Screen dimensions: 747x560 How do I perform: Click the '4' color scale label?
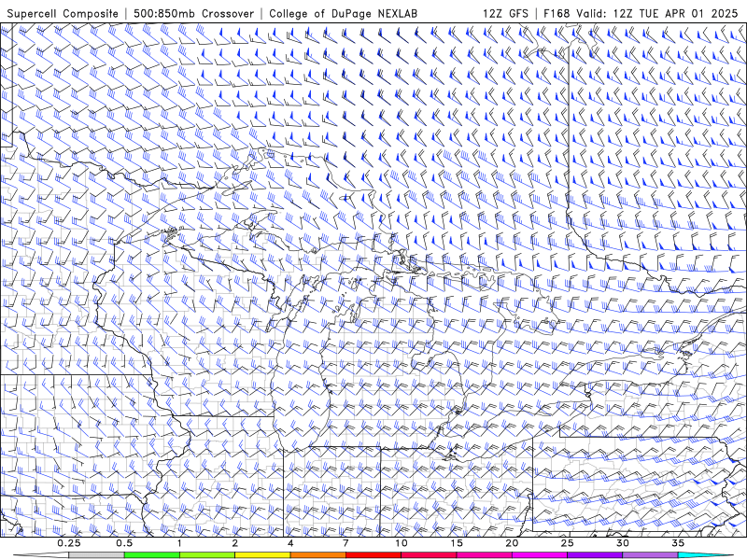click(x=290, y=543)
